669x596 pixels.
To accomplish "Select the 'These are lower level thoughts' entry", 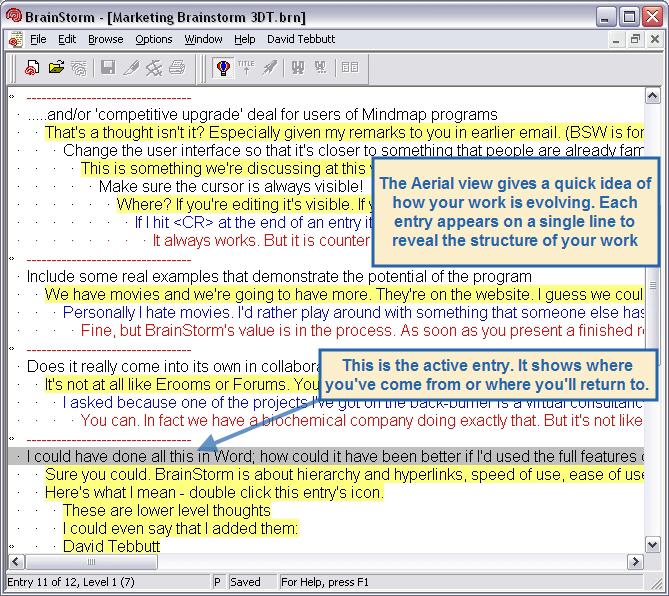I will pos(166,510).
